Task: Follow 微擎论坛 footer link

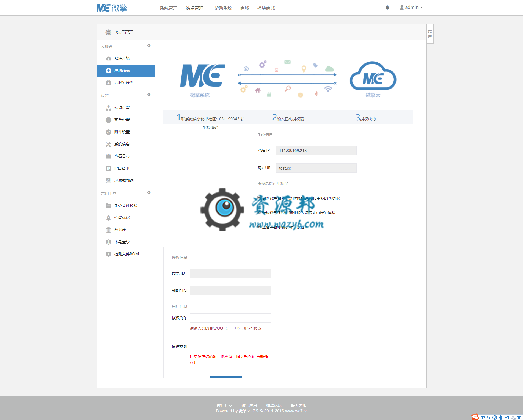Action: (x=274, y=405)
